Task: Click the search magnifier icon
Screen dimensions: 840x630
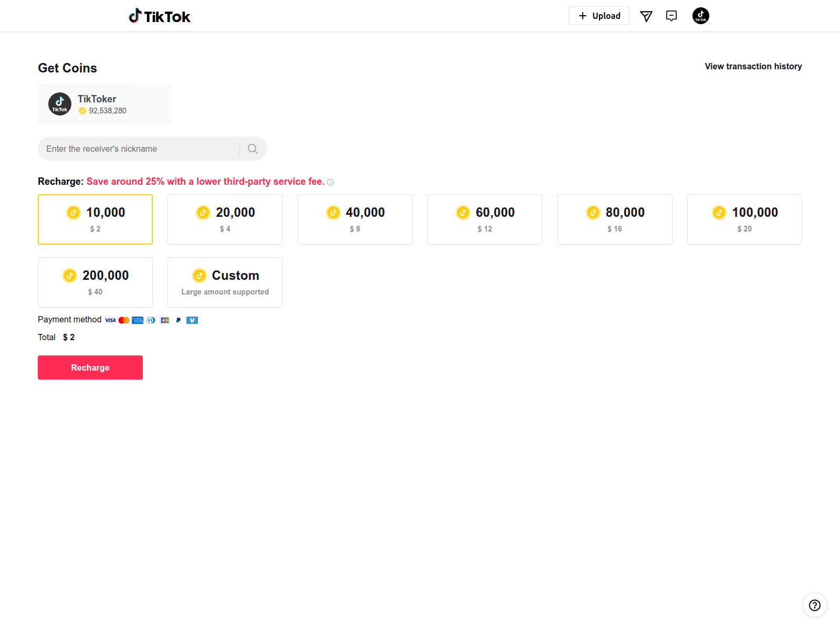Action: tap(253, 149)
